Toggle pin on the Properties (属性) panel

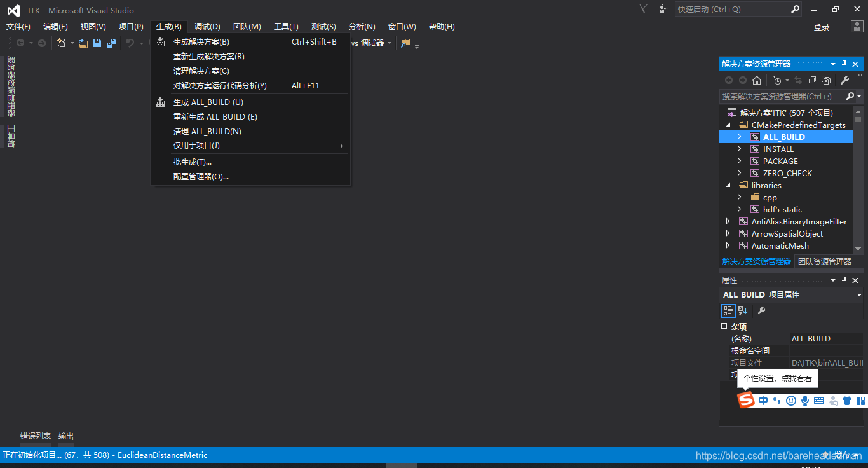(x=844, y=280)
